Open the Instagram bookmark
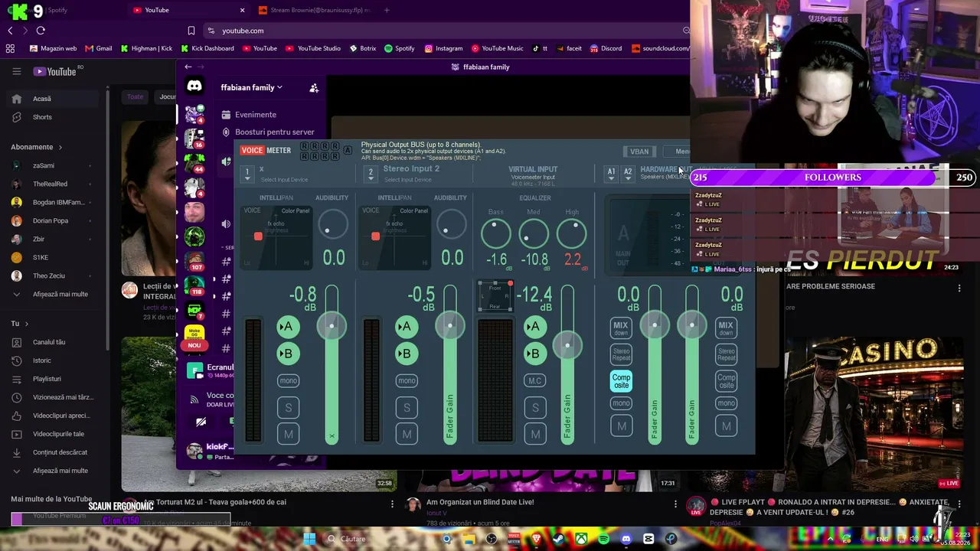The image size is (980, 551). [x=443, y=48]
